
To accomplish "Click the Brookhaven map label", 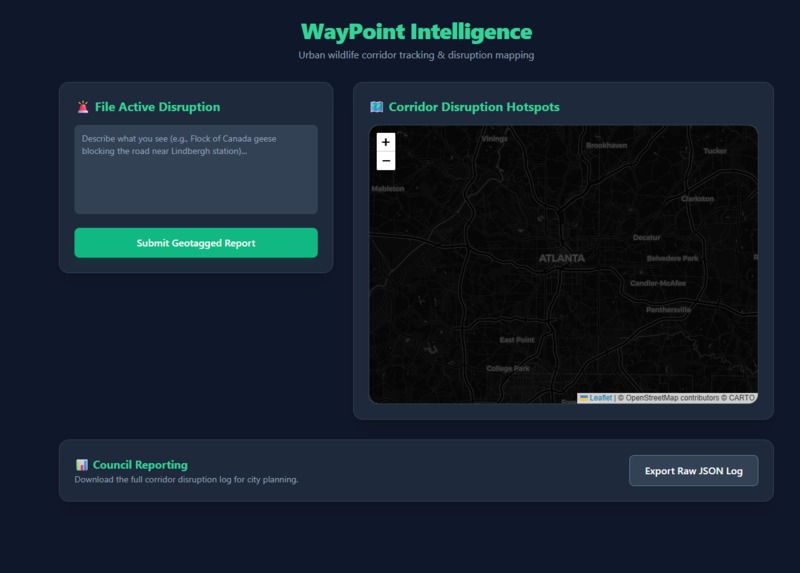I will coord(607,145).
